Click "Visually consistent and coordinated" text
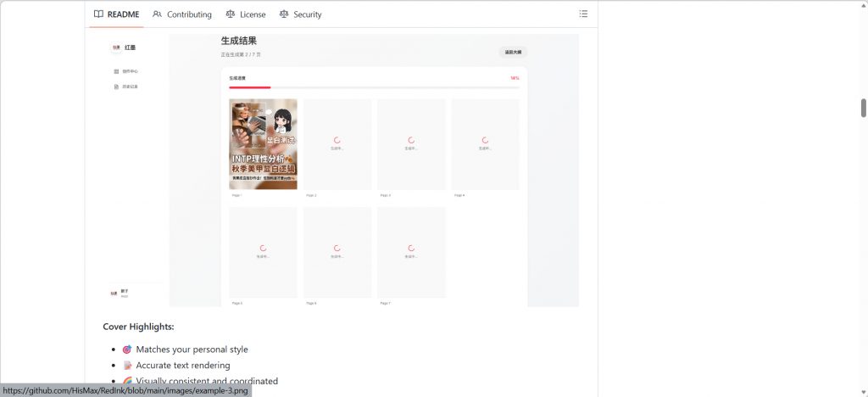The image size is (868, 397). point(207,381)
